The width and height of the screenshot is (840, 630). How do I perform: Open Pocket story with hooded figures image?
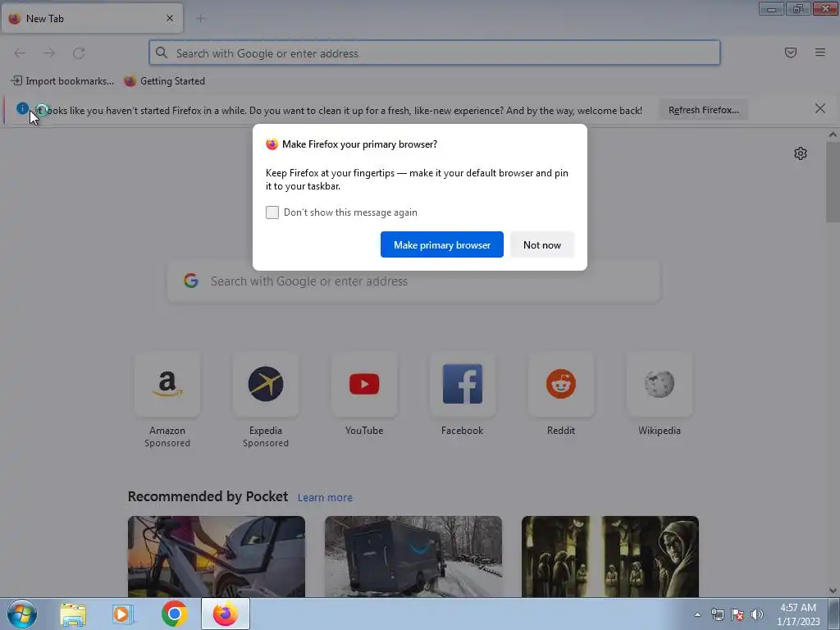coord(610,557)
